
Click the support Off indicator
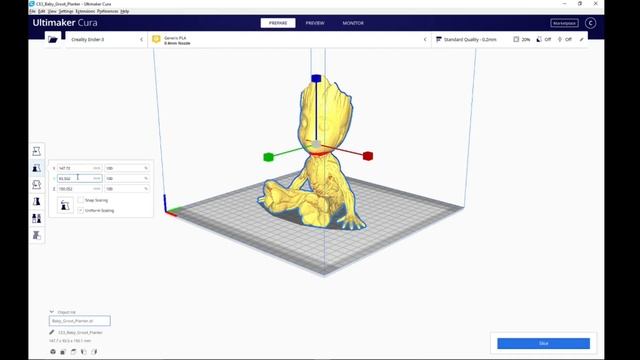point(544,40)
